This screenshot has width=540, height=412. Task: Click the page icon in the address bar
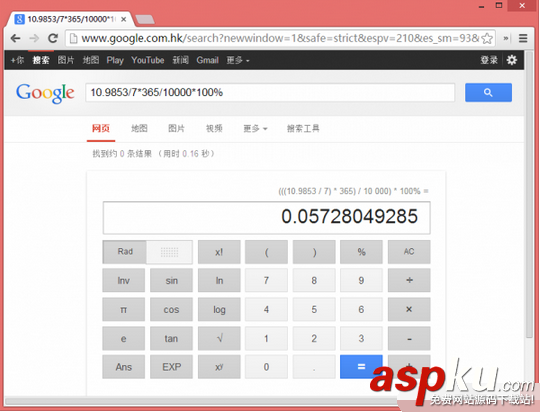[x=73, y=38]
